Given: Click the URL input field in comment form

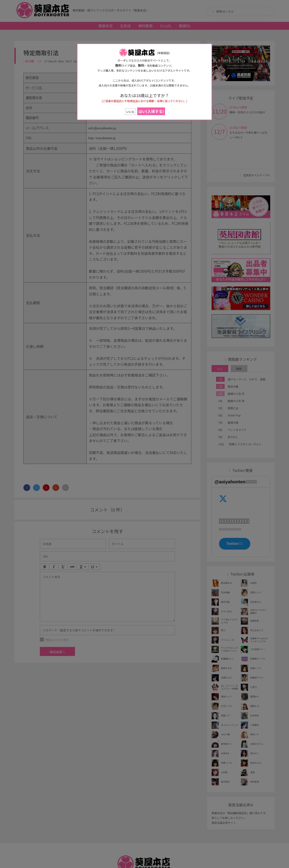Looking at the screenshot, I should pyautogui.click(x=107, y=556).
